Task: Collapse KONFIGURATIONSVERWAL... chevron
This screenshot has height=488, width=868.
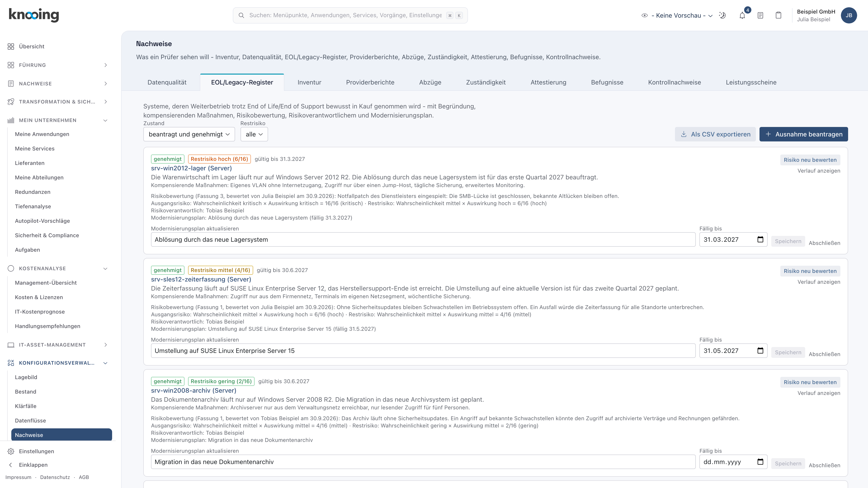Action: pos(106,363)
